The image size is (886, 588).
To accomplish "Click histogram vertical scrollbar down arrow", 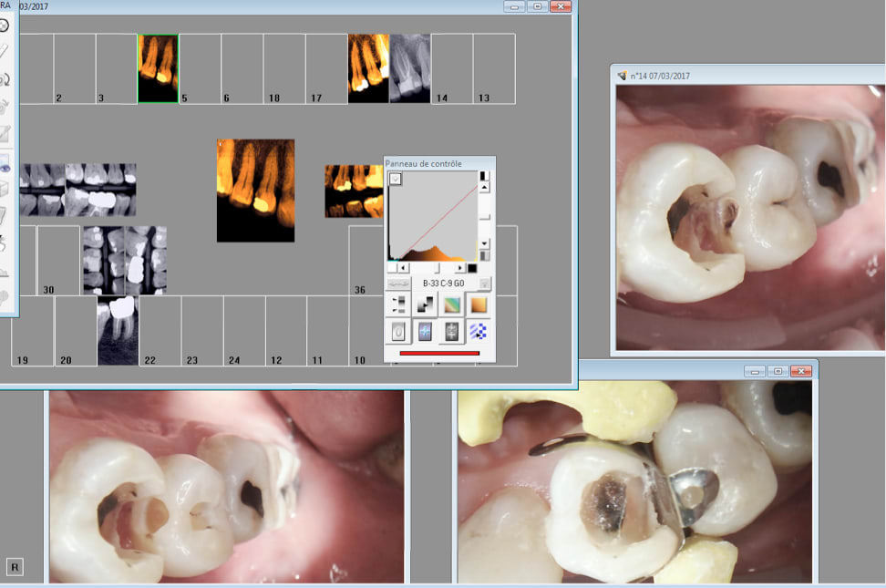I will 485,243.
